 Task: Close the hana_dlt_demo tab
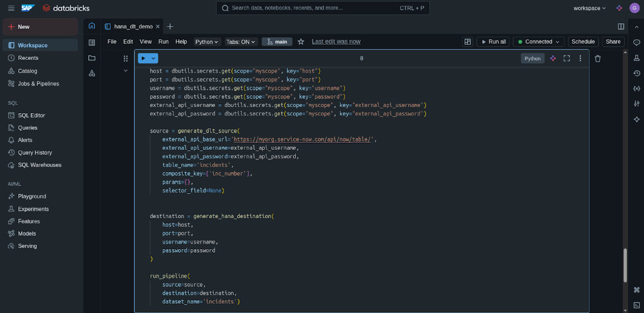pos(157,27)
